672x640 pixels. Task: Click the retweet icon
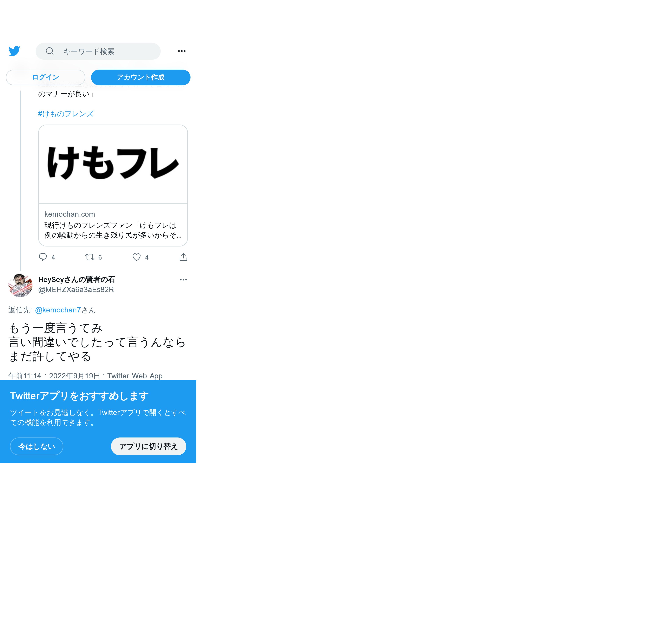tap(89, 257)
